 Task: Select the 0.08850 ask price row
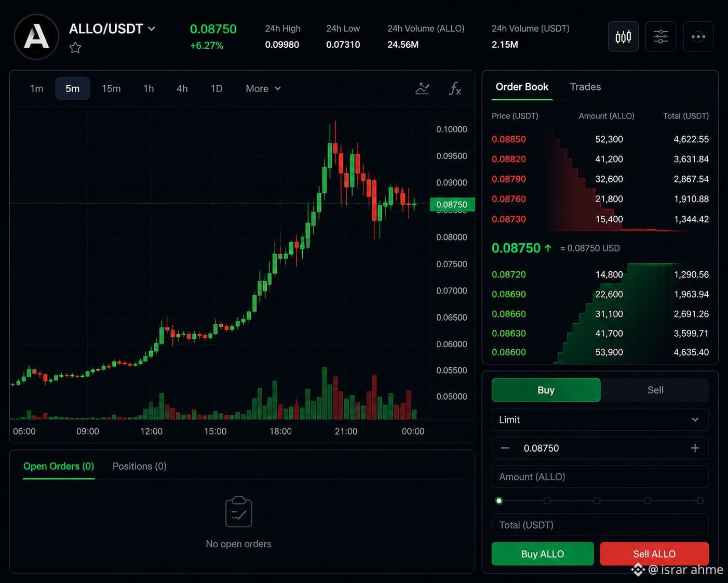pos(600,139)
